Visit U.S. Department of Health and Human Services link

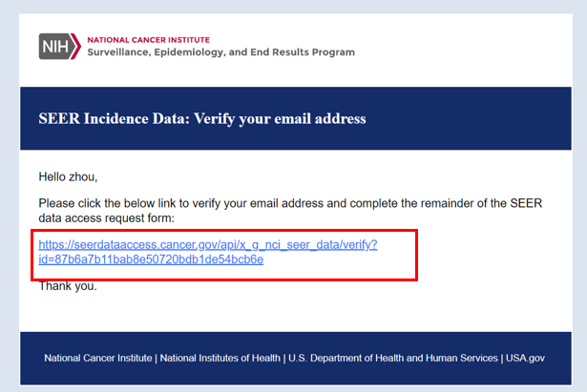click(393, 358)
